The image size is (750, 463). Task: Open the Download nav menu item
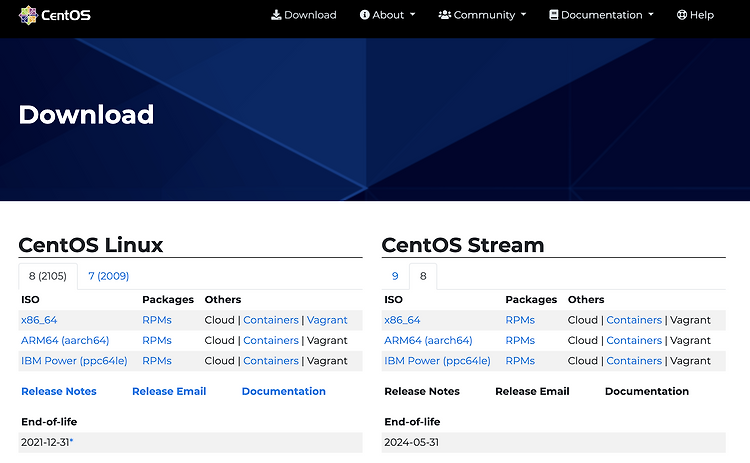(x=304, y=15)
